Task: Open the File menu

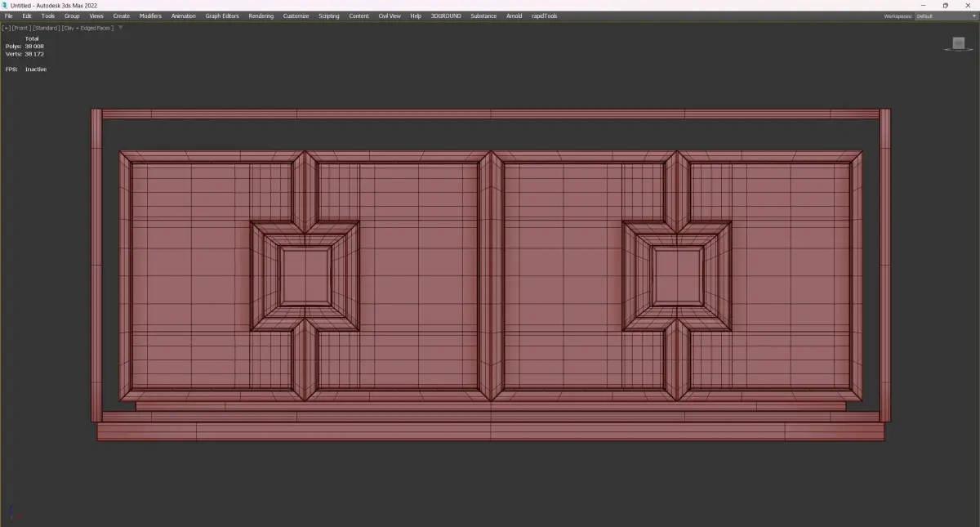Action: [9, 16]
